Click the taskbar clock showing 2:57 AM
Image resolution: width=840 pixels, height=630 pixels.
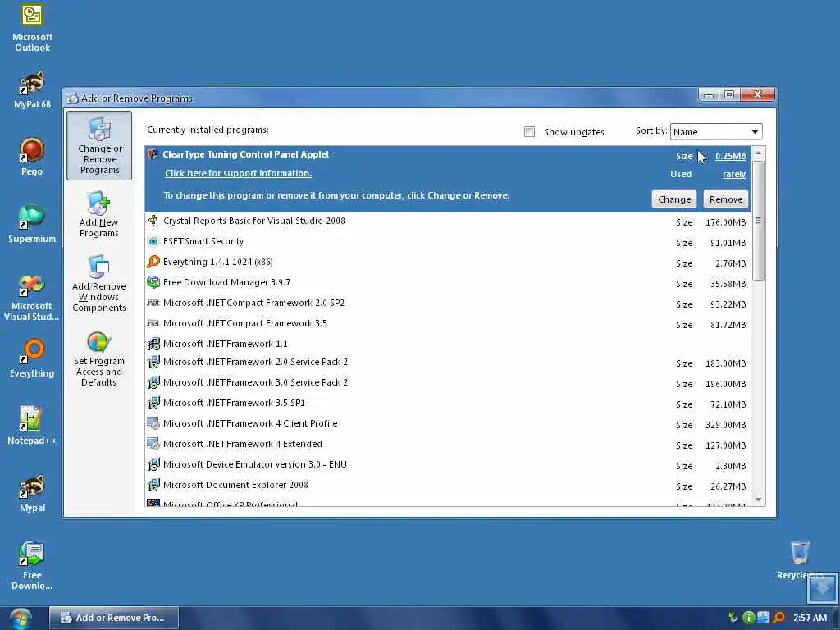pyautogui.click(x=810, y=618)
